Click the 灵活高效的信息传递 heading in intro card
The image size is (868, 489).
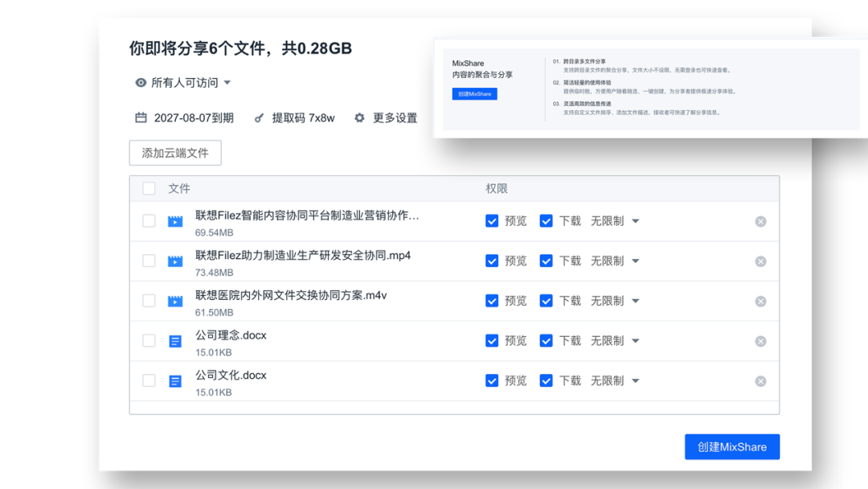click(588, 104)
